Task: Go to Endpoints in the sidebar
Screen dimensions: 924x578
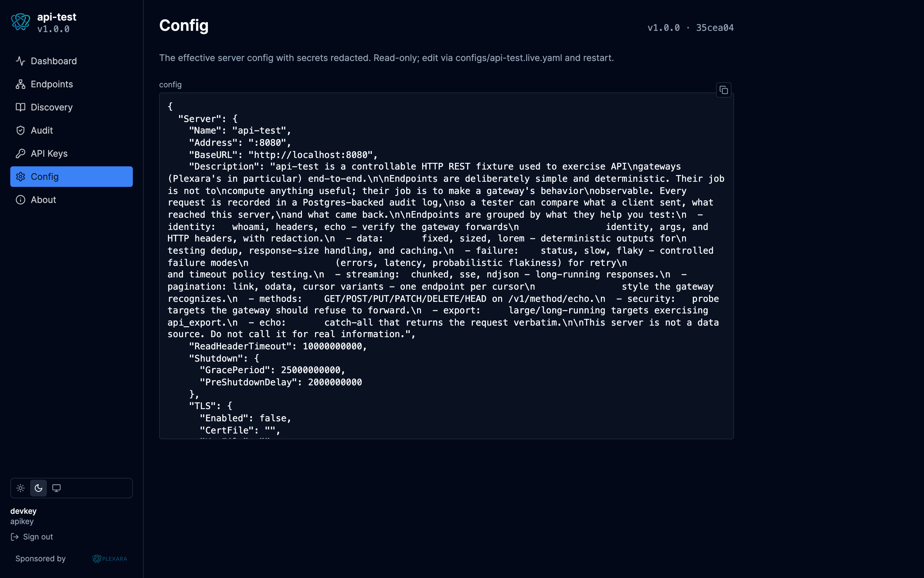Action: pyautogui.click(x=72, y=84)
